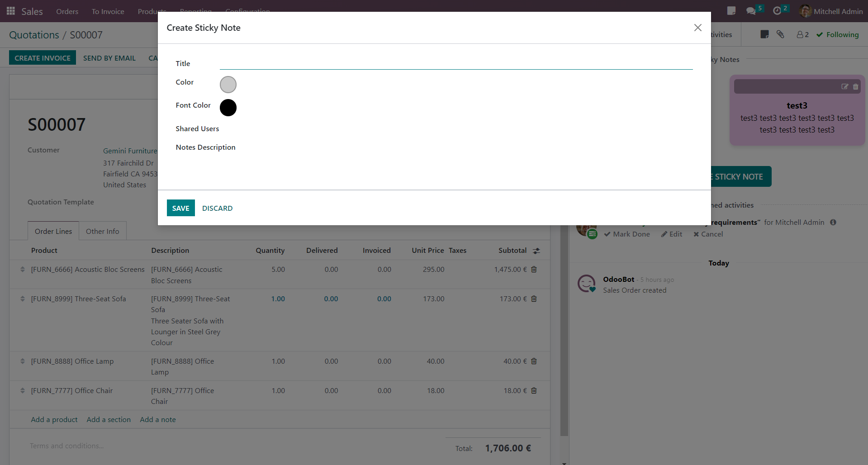Pick the black Font Color swatch
868x465 pixels.
click(x=228, y=108)
